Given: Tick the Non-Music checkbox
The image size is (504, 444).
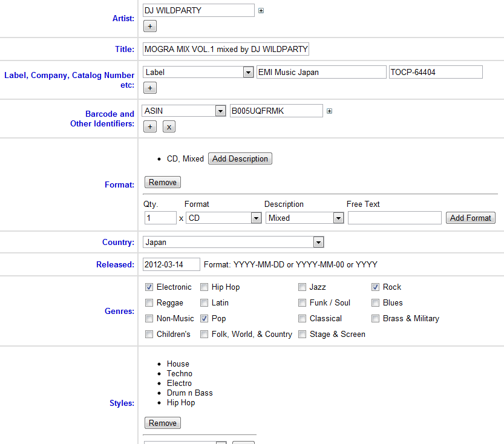Looking at the screenshot, I should (x=149, y=318).
